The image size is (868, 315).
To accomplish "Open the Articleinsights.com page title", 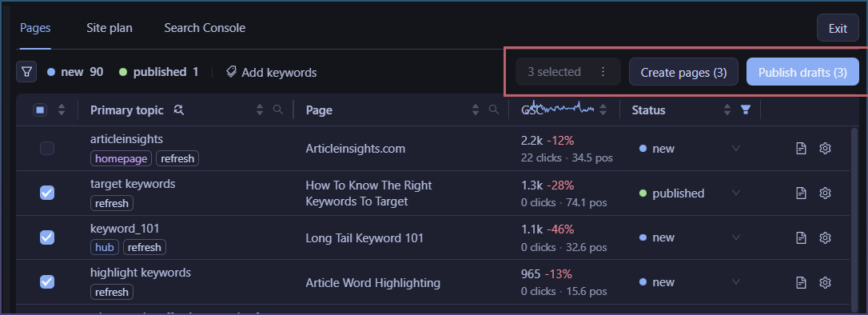I will (356, 149).
